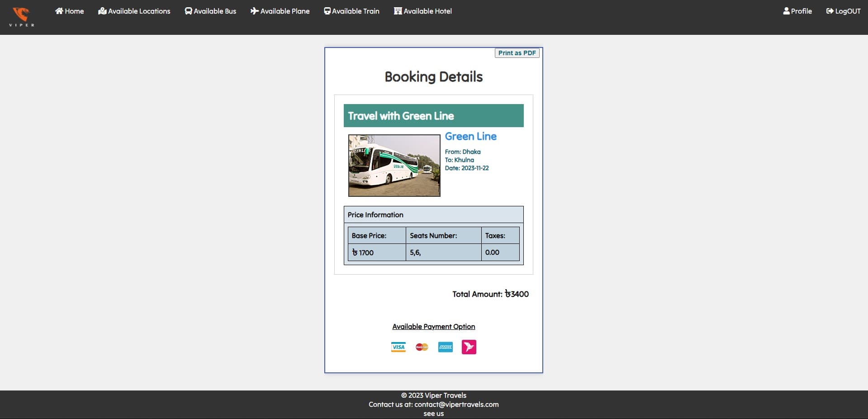The width and height of the screenshot is (868, 419).
Task: Open Available Bus listings
Action: (x=211, y=11)
